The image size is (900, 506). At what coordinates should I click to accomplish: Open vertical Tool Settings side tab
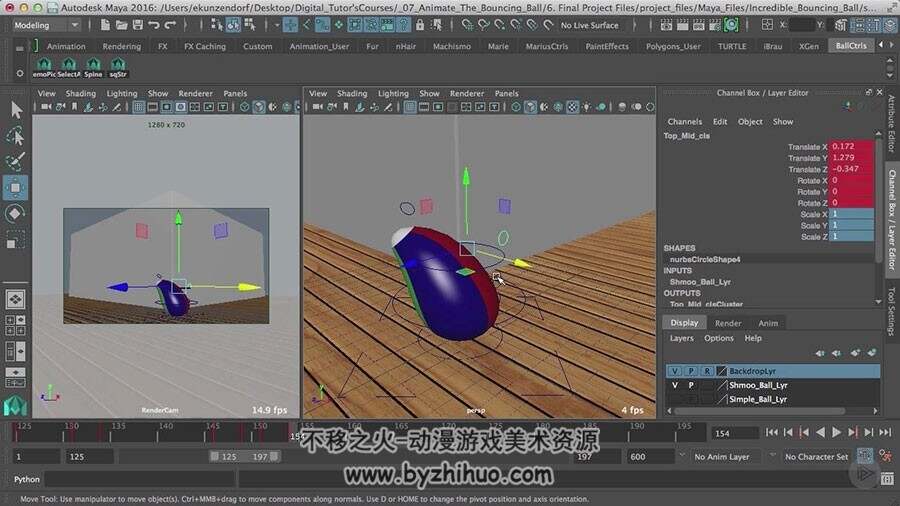(x=891, y=310)
